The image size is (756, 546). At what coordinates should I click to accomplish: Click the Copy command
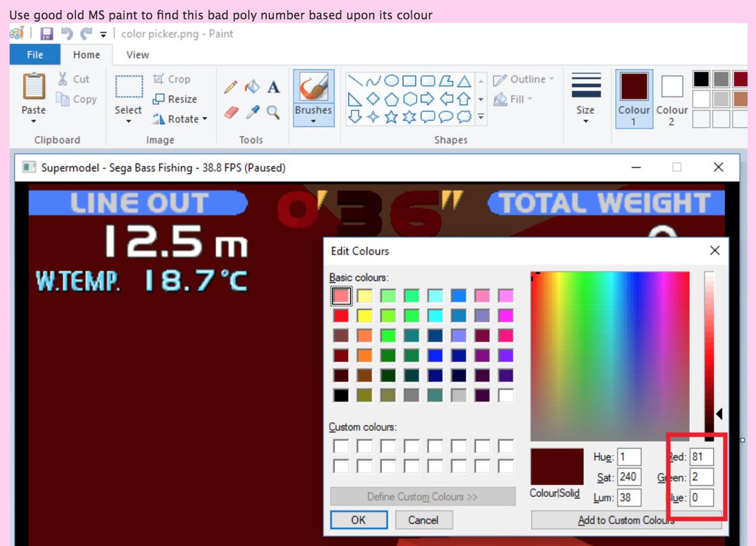click(x=76, y=99)
